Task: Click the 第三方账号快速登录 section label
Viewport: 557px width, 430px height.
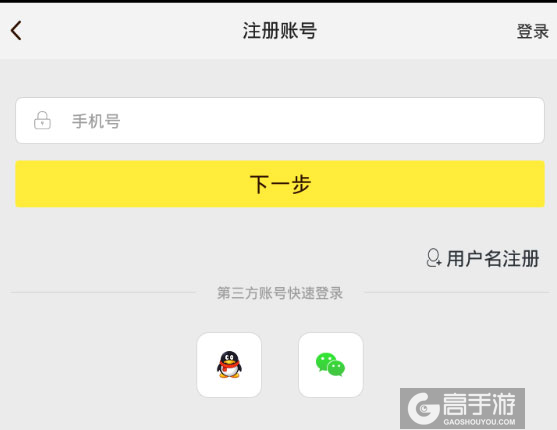Action: point(280,293)
